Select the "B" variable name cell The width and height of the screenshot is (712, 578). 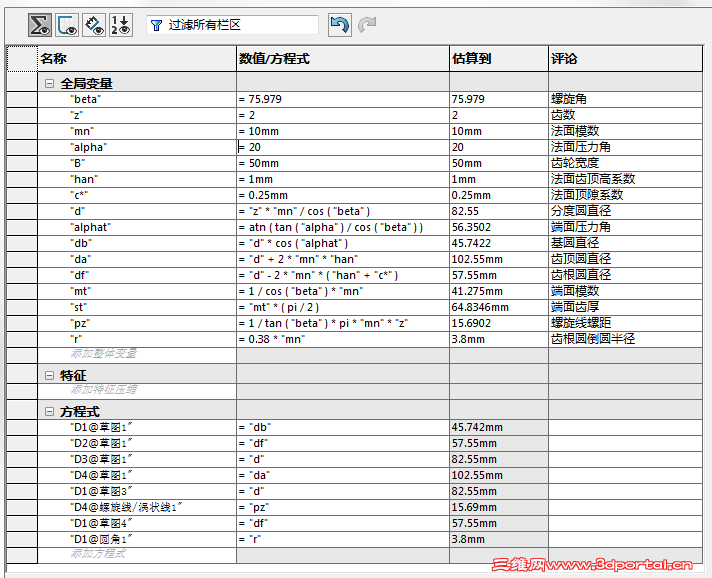coord(137,163)
